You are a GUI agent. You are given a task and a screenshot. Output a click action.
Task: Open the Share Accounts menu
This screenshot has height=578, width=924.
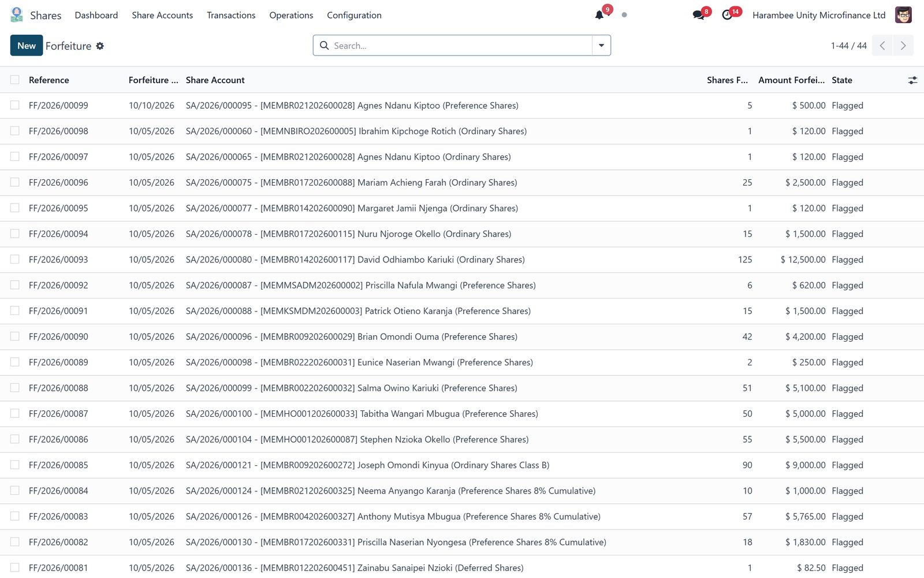[162, 15]
